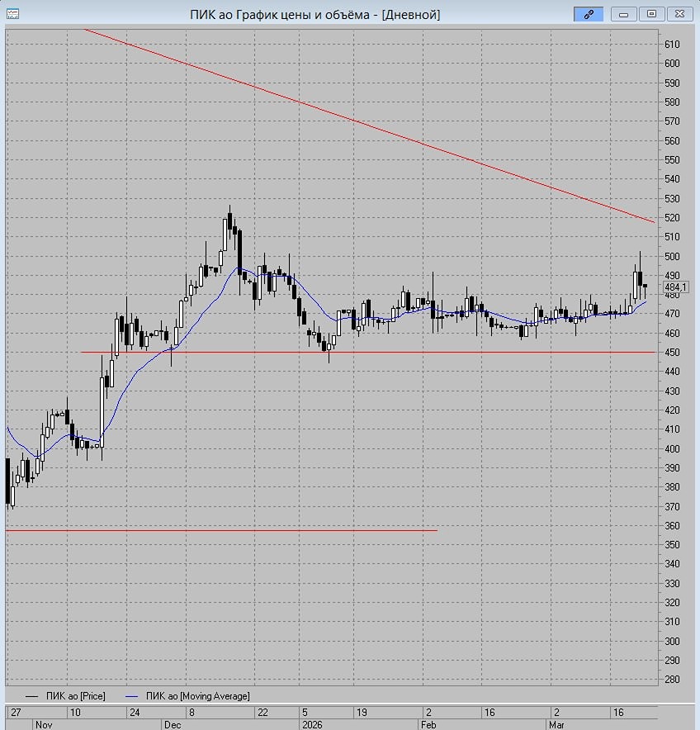
Task: Click the date 19 on time axis
Action: [362, 713]
